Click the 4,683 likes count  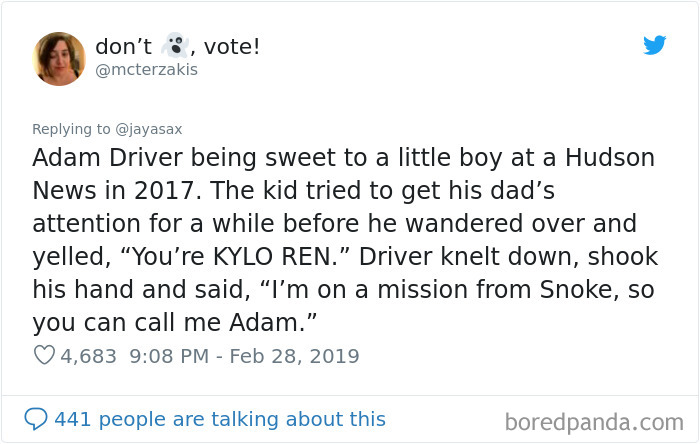point(88,356)
